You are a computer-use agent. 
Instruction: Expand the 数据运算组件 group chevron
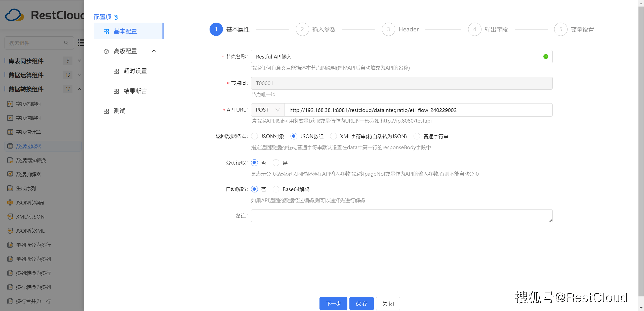(x=79, y=75)
